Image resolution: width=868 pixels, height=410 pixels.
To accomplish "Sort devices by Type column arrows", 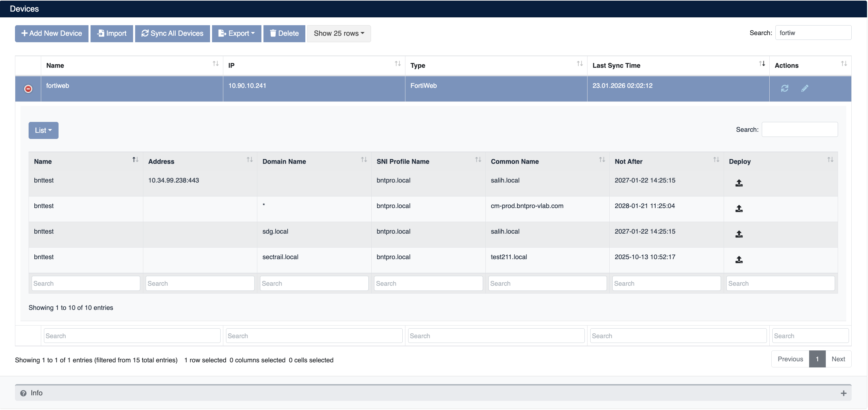I will point(580,64).
